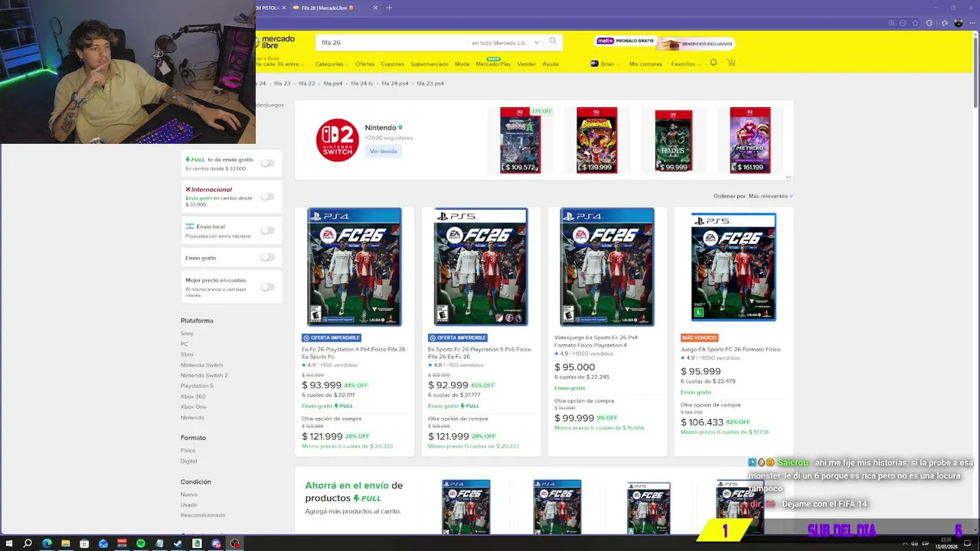Open Steam from the taskbar
980x551 pixels.
[178, 543]
